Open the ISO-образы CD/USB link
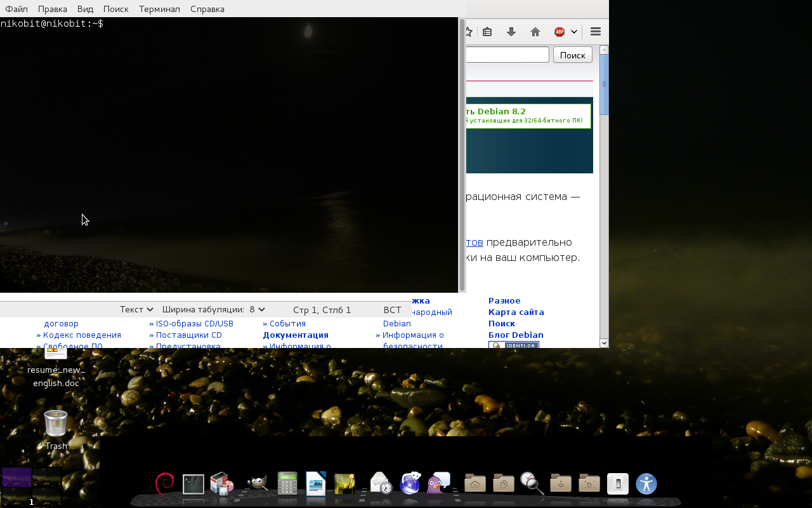The height and width of the screenshot is (508, 812). 195,323
